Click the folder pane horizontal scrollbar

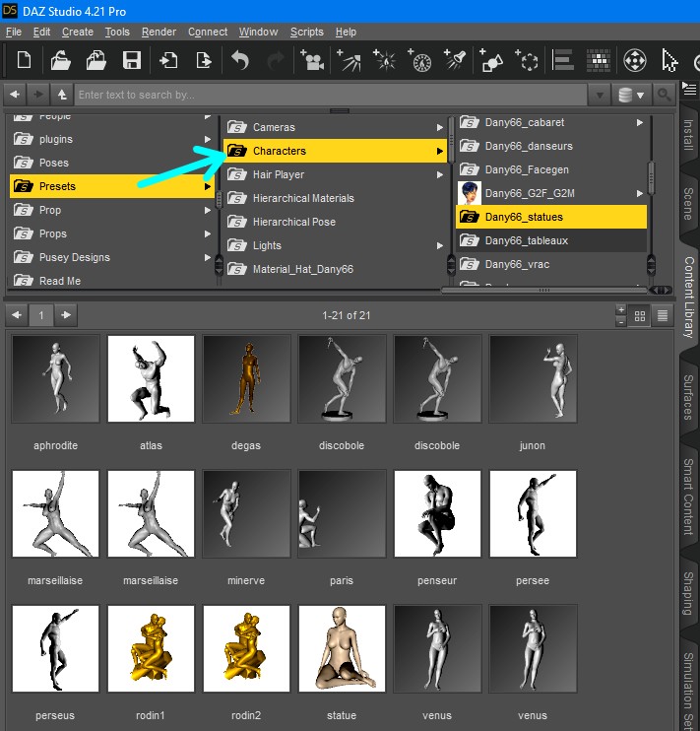click(x=544, y=290)
